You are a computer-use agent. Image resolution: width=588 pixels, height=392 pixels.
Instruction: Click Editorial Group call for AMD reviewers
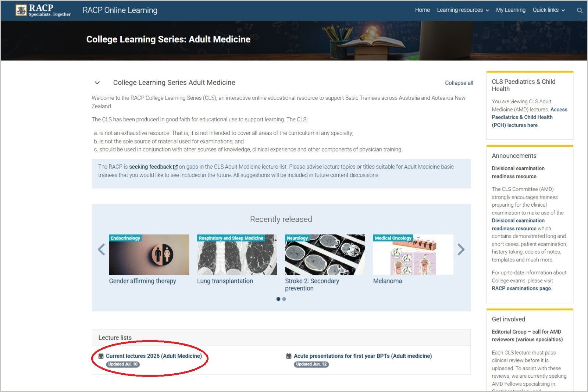[x=527, y=336]
